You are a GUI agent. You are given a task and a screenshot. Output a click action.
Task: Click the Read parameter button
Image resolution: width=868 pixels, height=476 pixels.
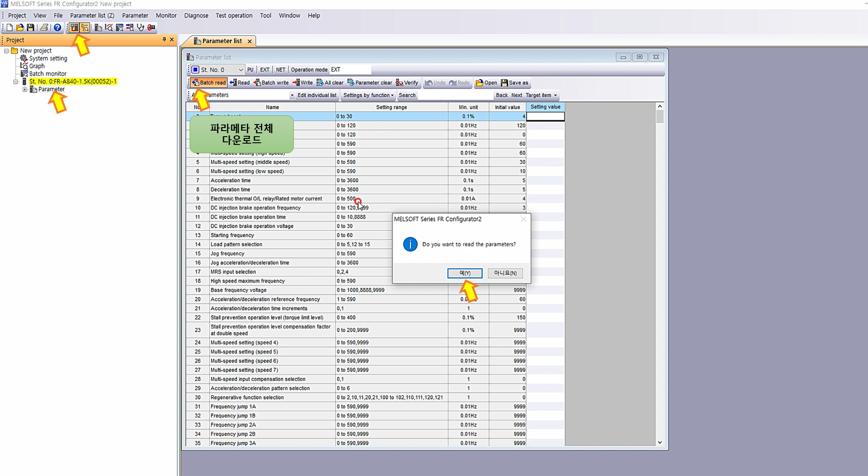pyautogui.click(x=240, y=83)
